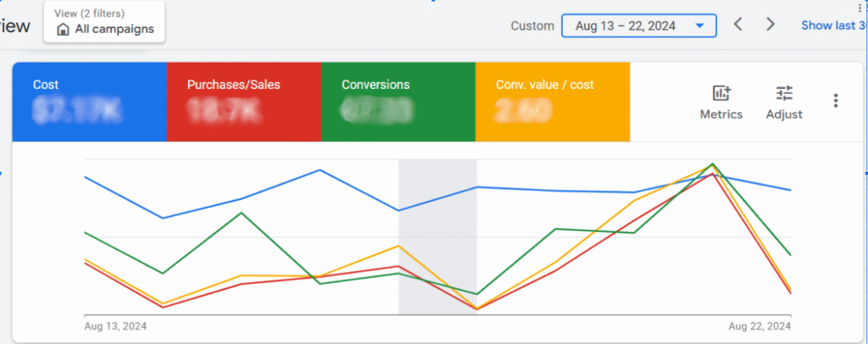Open the yellow Conv. value / cost card

point(552,101)
